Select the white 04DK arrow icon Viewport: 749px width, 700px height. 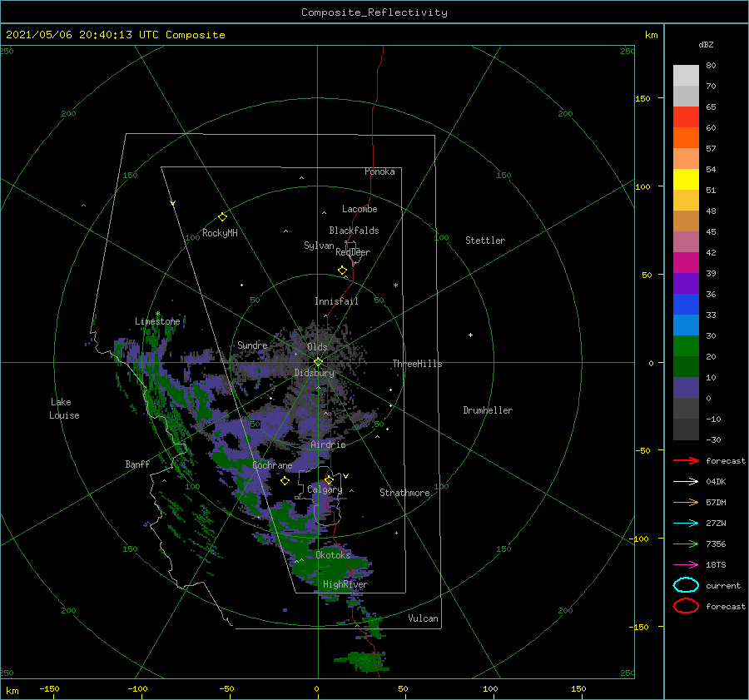pos(686,481)
